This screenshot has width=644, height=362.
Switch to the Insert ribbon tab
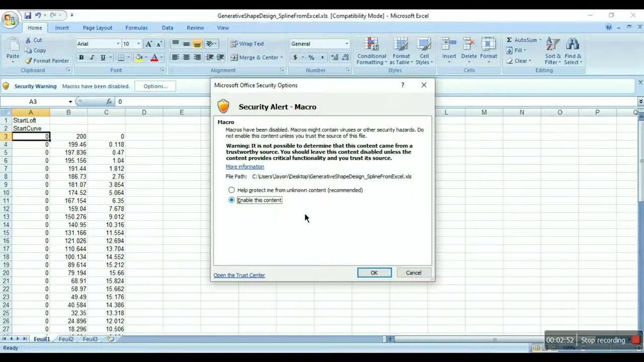[62, 28]
